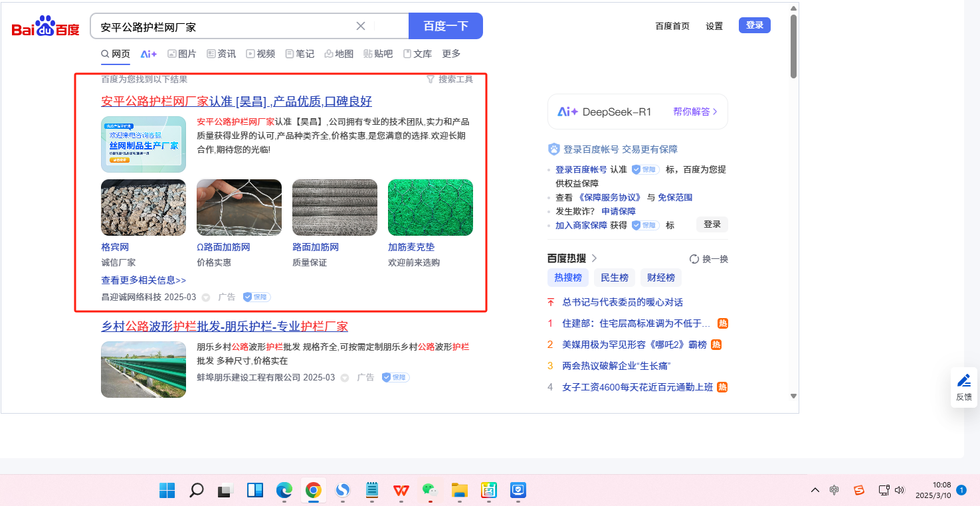Clear the search box with the X icon
The height and width of the screenshot is (506, 980).
361,26
